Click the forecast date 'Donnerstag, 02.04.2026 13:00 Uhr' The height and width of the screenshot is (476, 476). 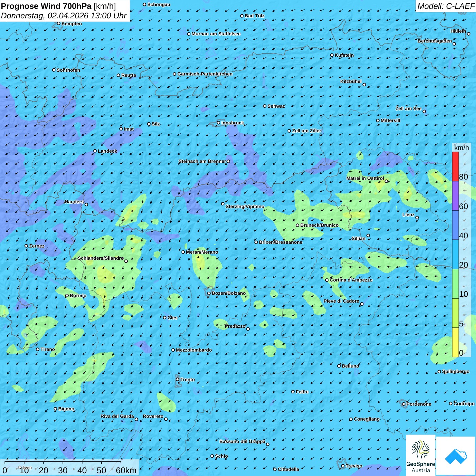click(64, 16)
